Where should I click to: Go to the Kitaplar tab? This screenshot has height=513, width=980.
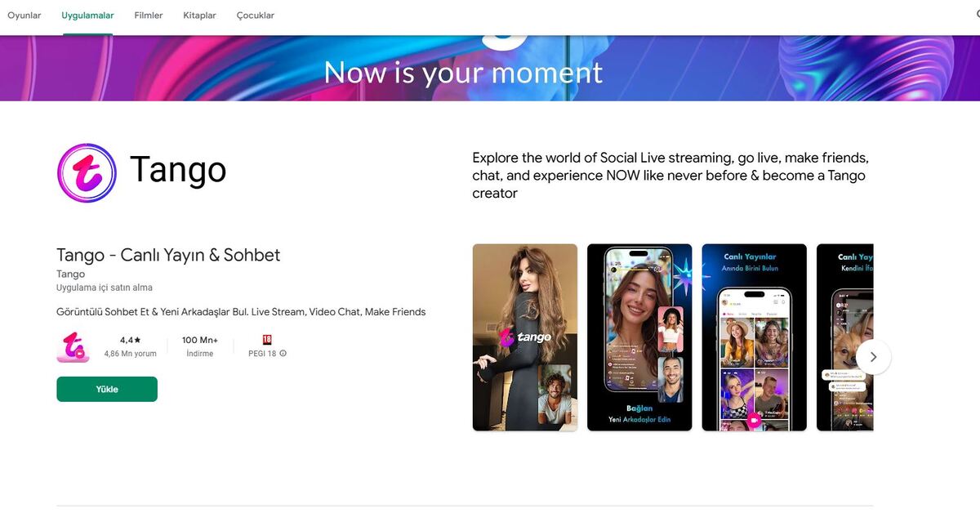[x=200, y=16]
